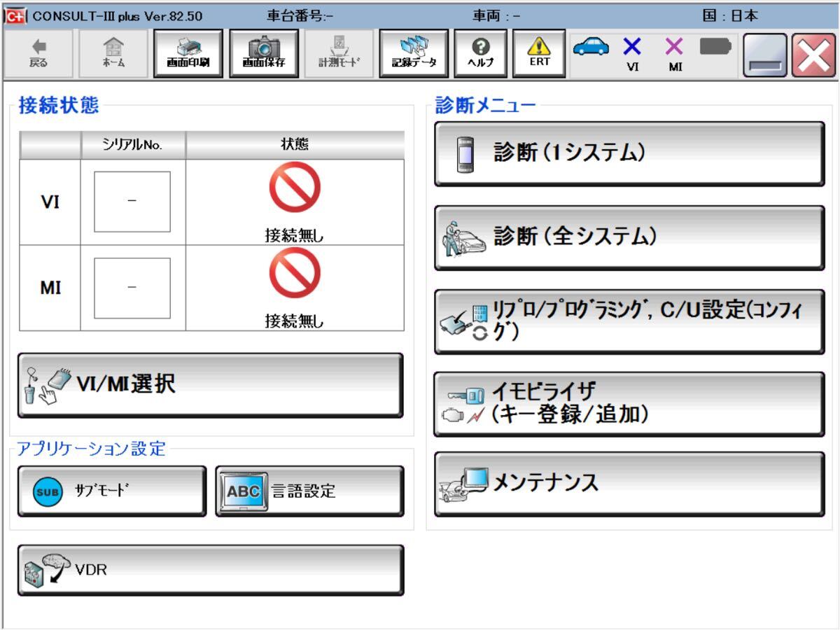Start 診断(全システム) diagnosis
The image size is (840, 630).
click(629, 238)
